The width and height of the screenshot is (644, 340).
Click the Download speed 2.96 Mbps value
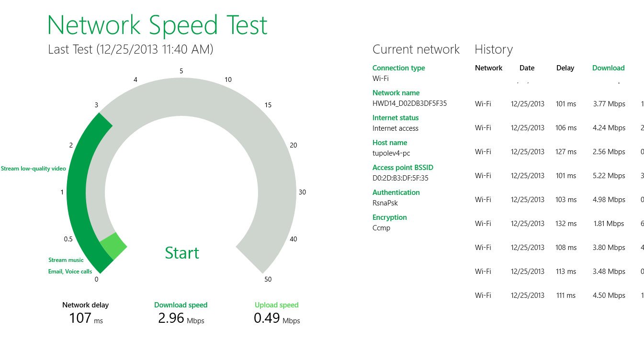(x=181, y=318)
